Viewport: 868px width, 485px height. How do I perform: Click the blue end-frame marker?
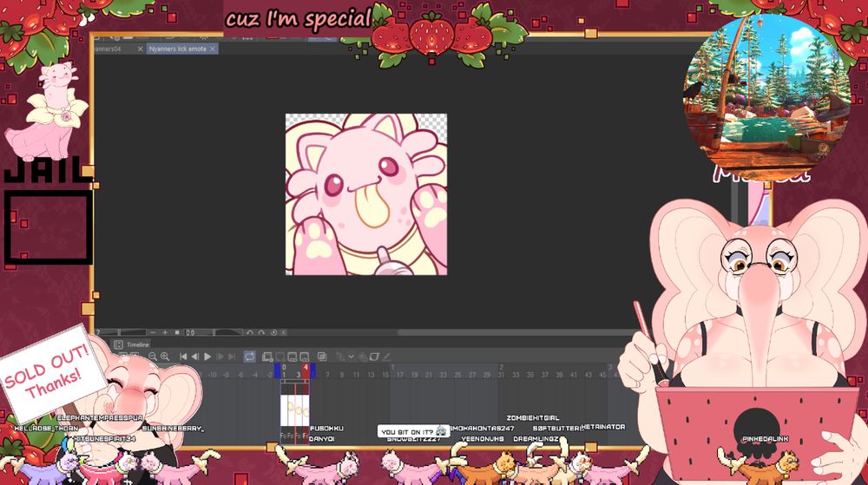(312, 370)
